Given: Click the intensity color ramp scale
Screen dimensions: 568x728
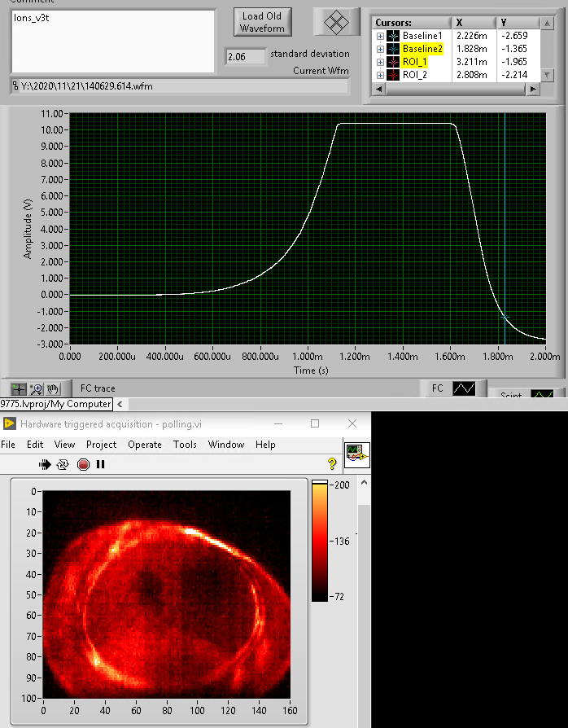Looking at the screenshot, I should pos(319,541).
